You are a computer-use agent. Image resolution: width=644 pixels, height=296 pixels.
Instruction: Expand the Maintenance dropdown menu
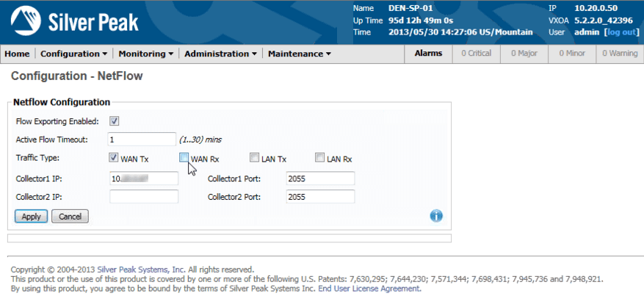(x=300, y=54)
